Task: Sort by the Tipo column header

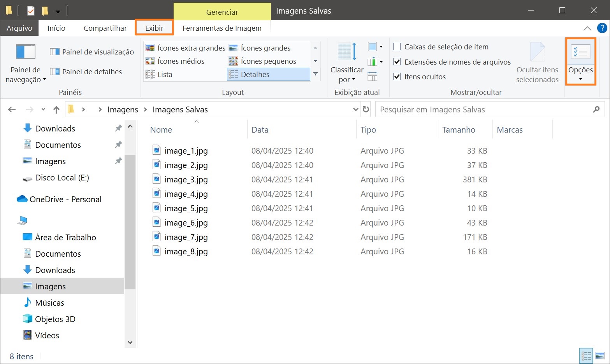Action: (x=368, y=130)
